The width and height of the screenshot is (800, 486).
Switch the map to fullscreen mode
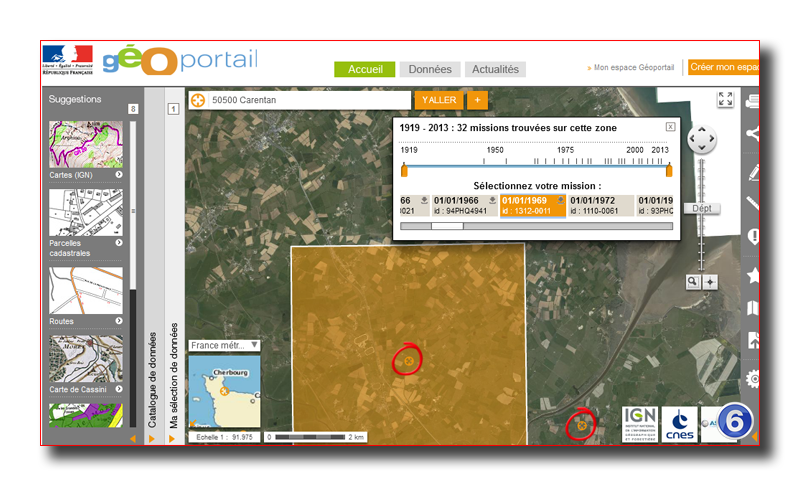tap(725, 99)
